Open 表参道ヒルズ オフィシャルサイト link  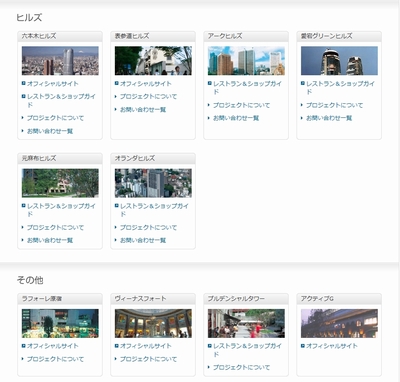pos(146,84)
